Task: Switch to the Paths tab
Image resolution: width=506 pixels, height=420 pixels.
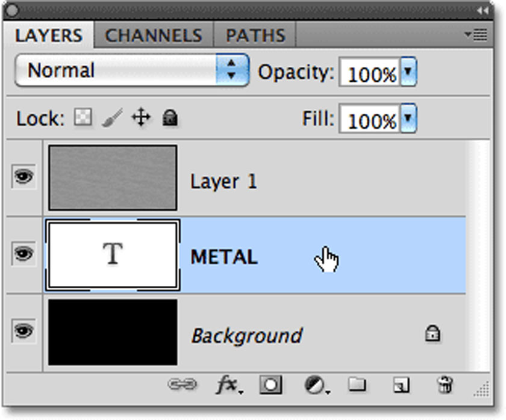Action: (255, 35)
